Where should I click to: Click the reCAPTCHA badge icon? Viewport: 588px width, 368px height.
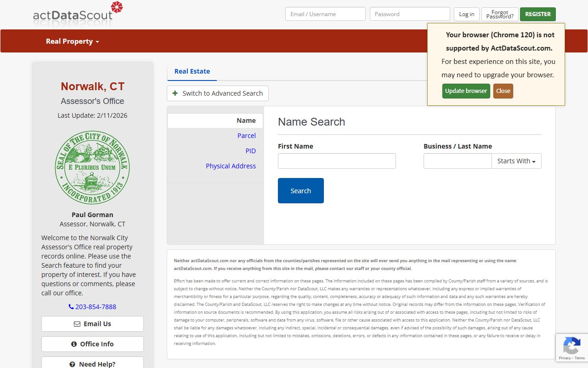point(571,345)
